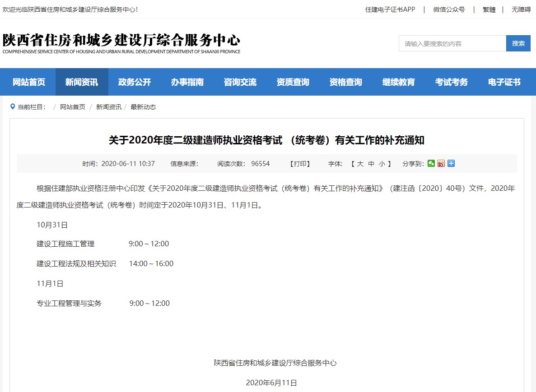The height and width of the screenshot is (392, 536).
Task: Click 新闻资讯 in the breadcrumb
Action: [109, 107]
